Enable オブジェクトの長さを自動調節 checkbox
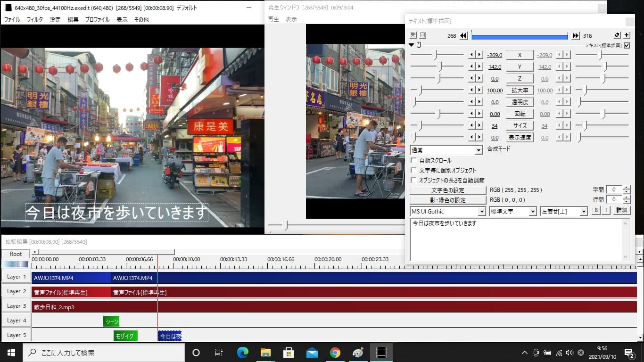The image size is (644, 362). point(413,181)
